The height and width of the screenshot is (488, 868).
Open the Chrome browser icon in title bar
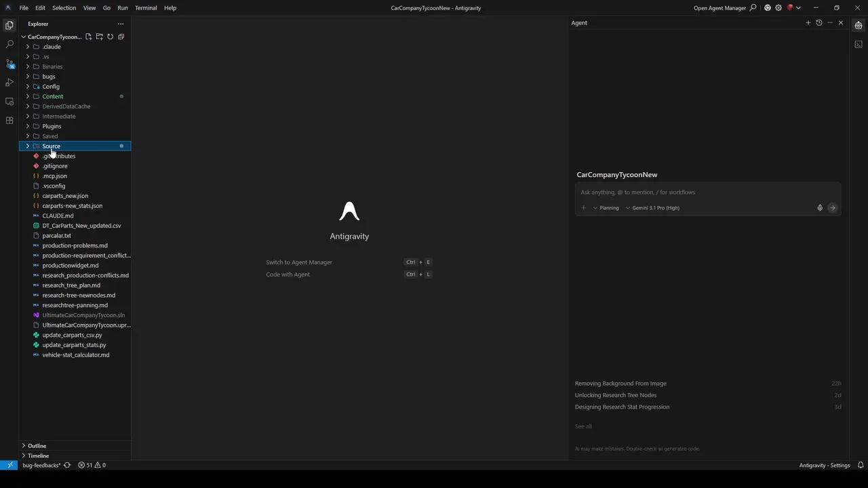click(x=768, y=7)
